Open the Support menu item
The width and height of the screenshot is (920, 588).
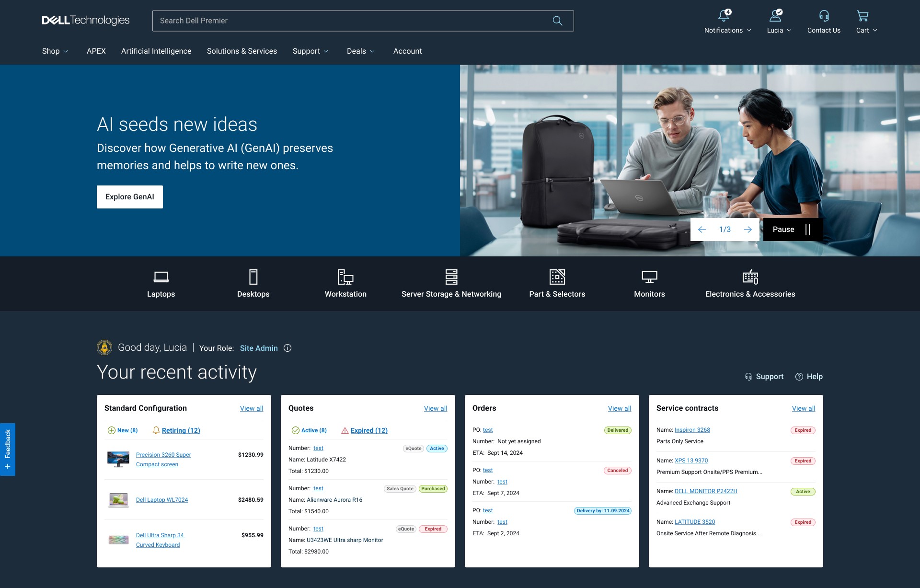(310, 51)
